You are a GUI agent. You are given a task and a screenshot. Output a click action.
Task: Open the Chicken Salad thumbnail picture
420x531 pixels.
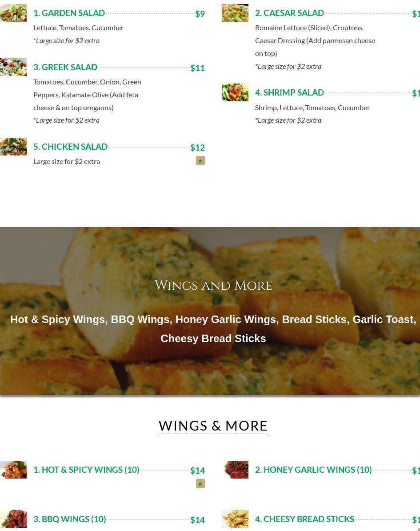tap(13, 147)
